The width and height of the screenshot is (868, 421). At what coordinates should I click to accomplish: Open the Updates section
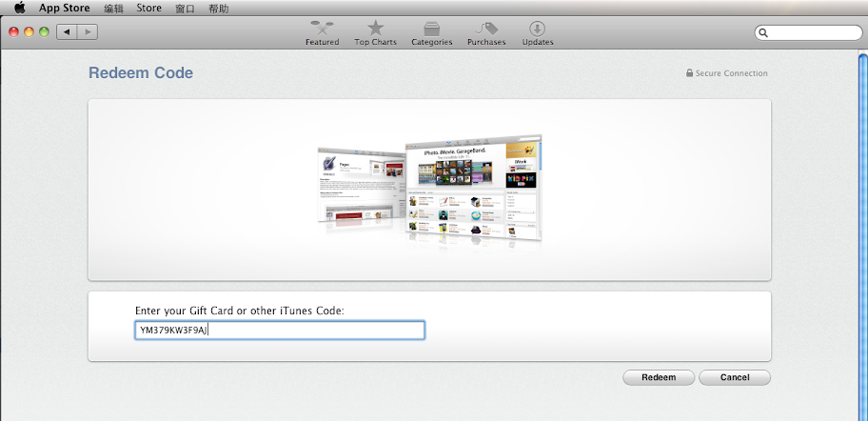point(538,33)
